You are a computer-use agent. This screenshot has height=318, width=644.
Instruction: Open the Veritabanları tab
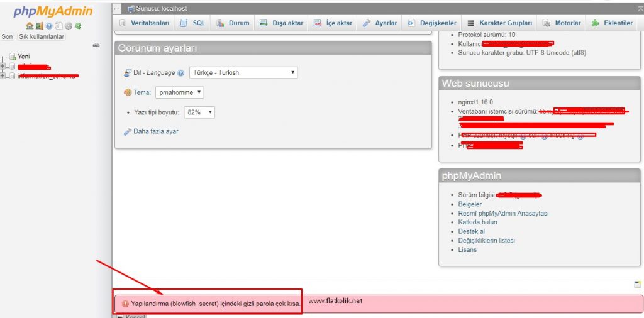[145, 23]
